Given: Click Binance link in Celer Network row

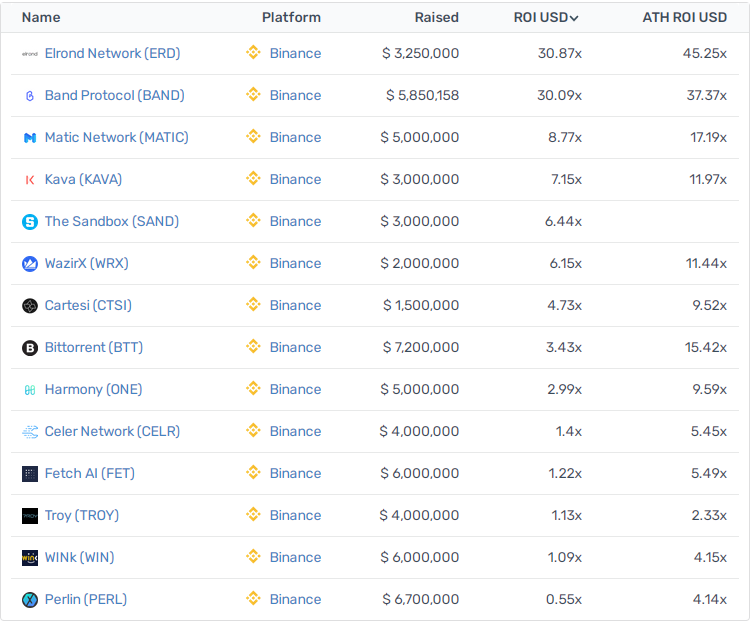Looking at the screenshot, I should tap(296, 431).
